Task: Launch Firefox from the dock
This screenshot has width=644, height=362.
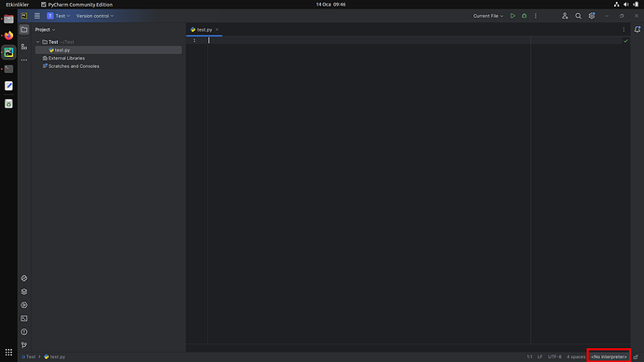Action: pyautogui.click(x=8, y=35)
